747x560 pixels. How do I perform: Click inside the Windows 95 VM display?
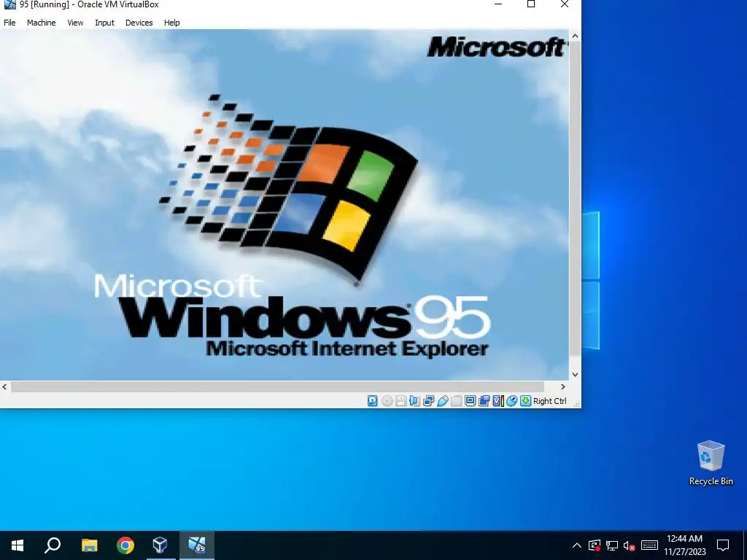(x=285, y=205)
